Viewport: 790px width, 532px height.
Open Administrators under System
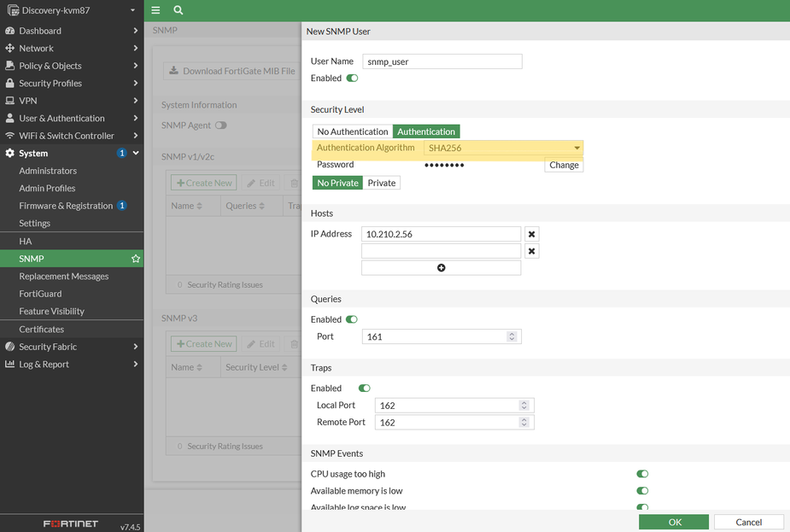click(48, 171)
